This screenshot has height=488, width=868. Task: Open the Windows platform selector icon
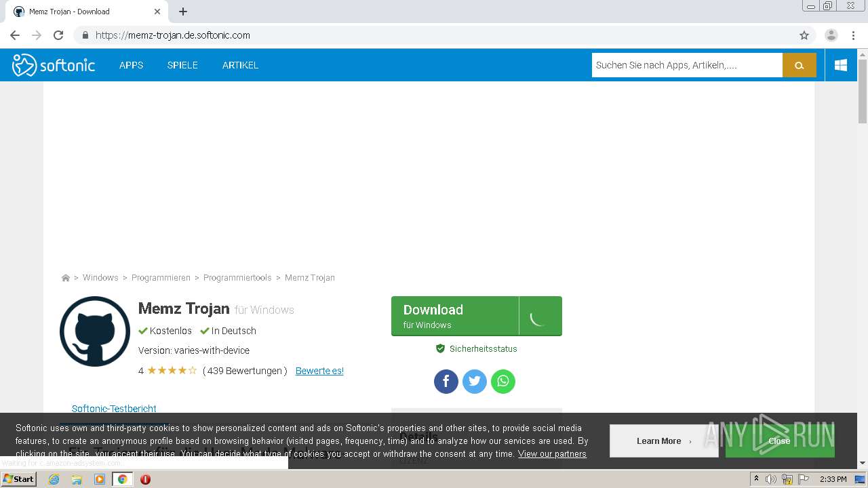[841, 65]
